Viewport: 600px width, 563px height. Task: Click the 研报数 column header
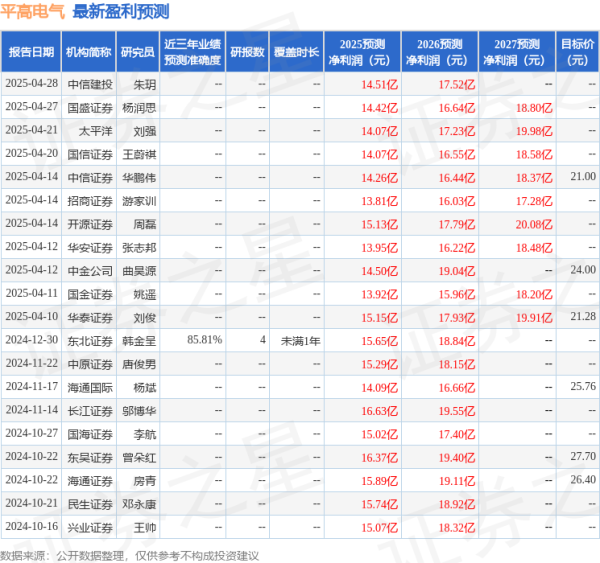click(247, 51)
